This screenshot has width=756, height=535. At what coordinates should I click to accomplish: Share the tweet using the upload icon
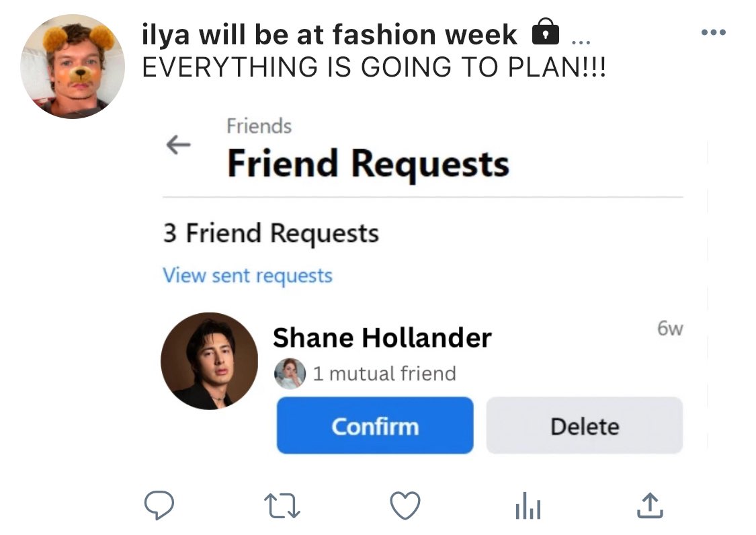pyautogui.click(x=650, y=505)
